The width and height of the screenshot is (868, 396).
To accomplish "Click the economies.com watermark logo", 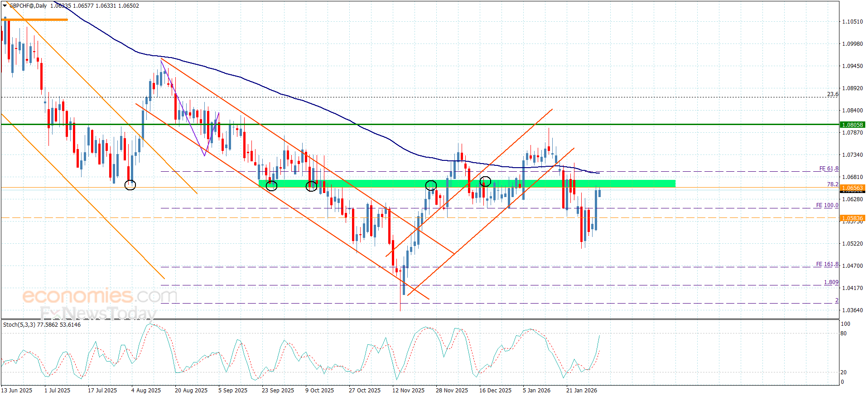I will click(x=100, y=296).
